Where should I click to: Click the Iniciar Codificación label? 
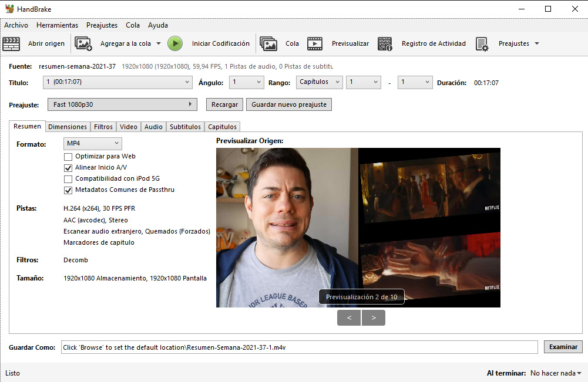[x=220, y=43]
